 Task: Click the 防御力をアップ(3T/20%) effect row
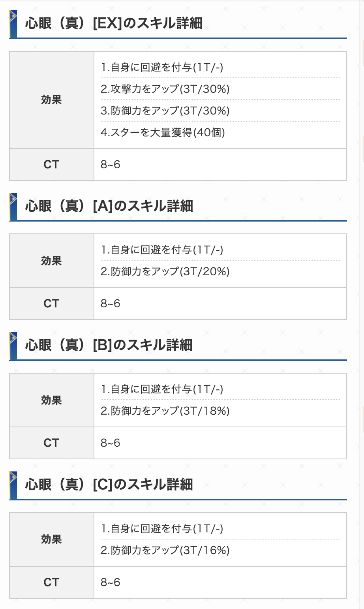point(220,271)
